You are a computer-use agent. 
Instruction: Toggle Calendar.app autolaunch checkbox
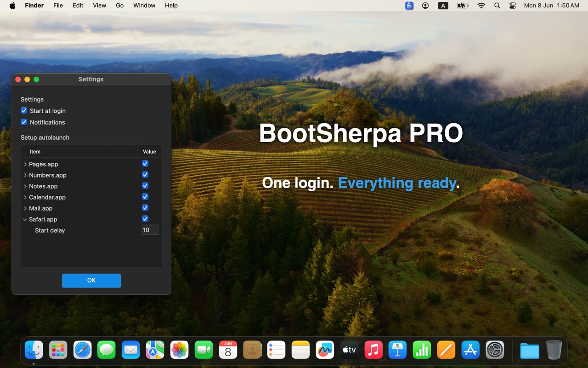click(x=145, y=196)
